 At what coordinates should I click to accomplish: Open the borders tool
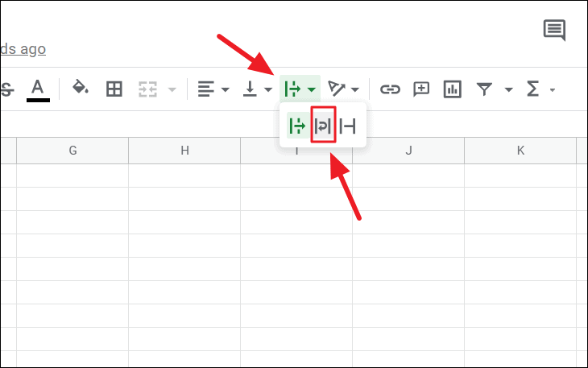click(114, 89)
